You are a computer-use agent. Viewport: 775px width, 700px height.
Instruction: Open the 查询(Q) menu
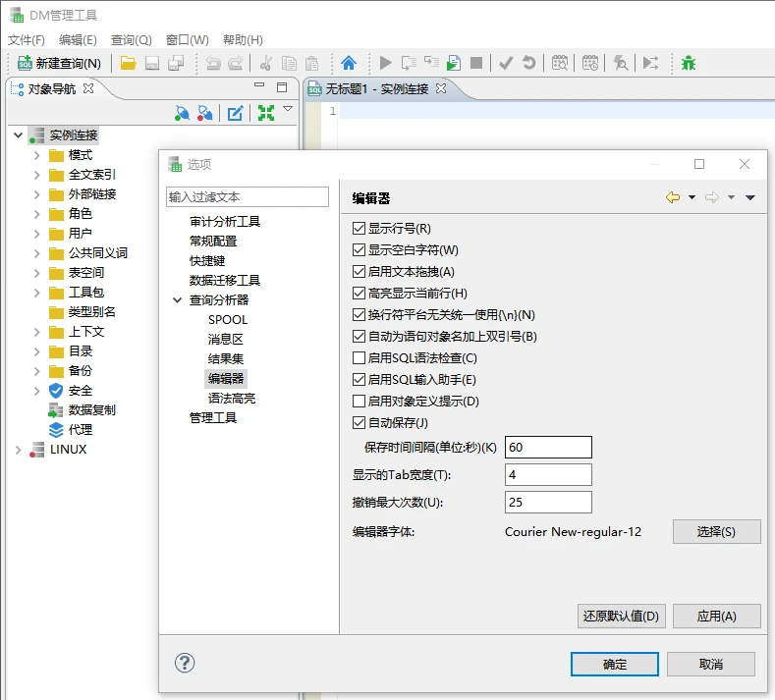(131, 40)
